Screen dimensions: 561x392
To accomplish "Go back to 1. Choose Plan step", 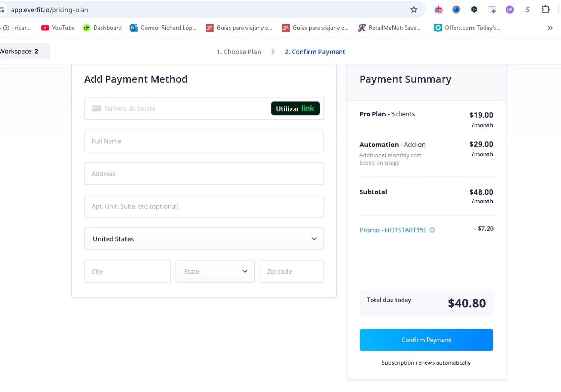I will (x=239, y=52).
